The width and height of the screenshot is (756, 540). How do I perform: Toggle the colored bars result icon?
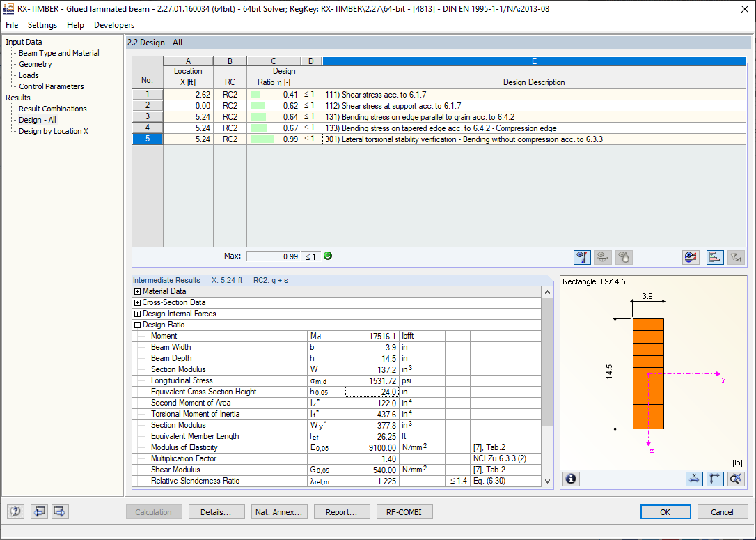pyautogui.click(x=714, y=257)
